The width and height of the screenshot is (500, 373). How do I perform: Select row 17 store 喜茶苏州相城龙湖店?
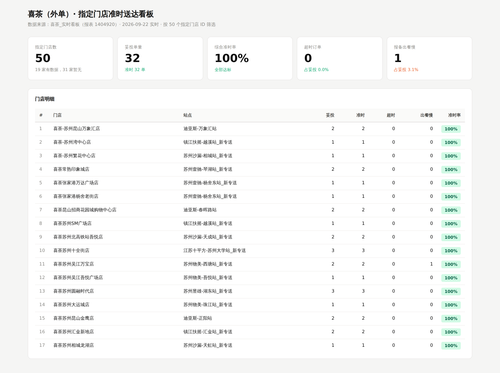coord(74,345)
